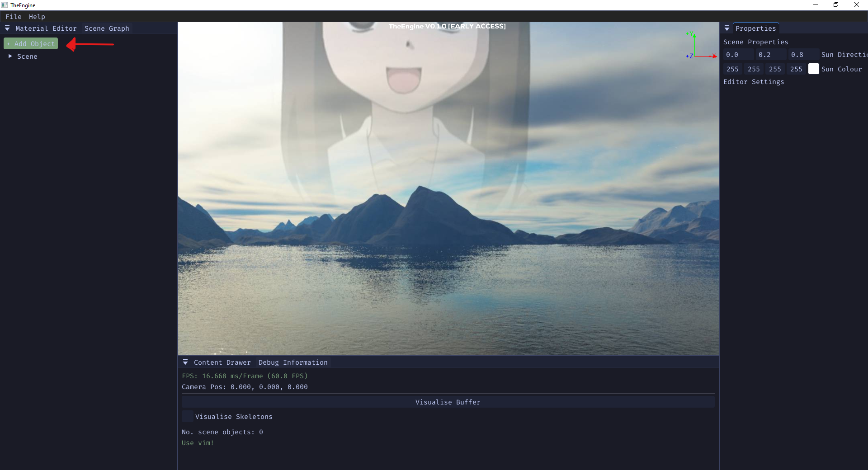
Task: Click the No. scene objects counter text
Action: [222, 432]
